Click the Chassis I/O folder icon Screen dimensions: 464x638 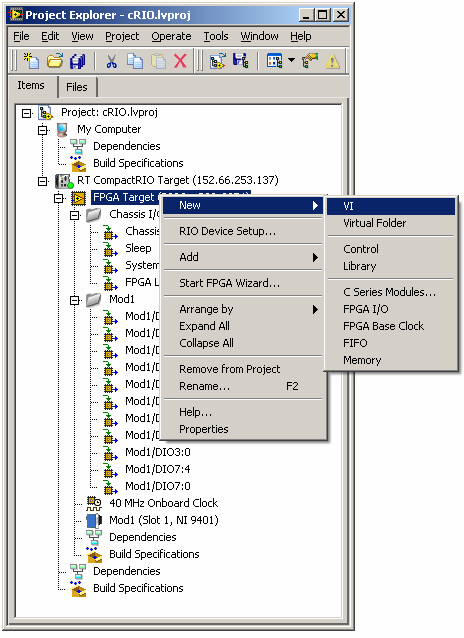tap(94, 214)
